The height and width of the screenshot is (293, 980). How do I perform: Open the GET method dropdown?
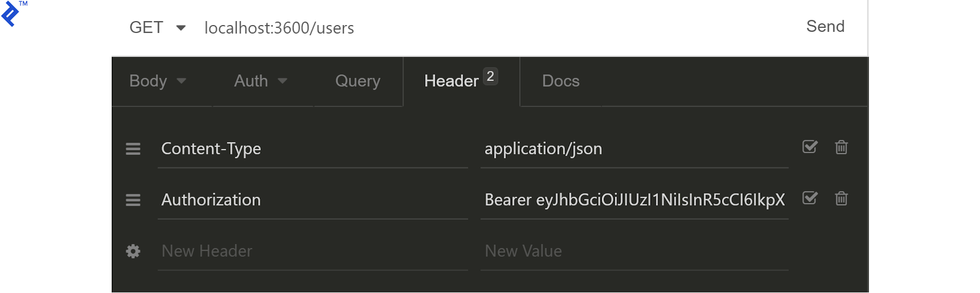[157, 28]
